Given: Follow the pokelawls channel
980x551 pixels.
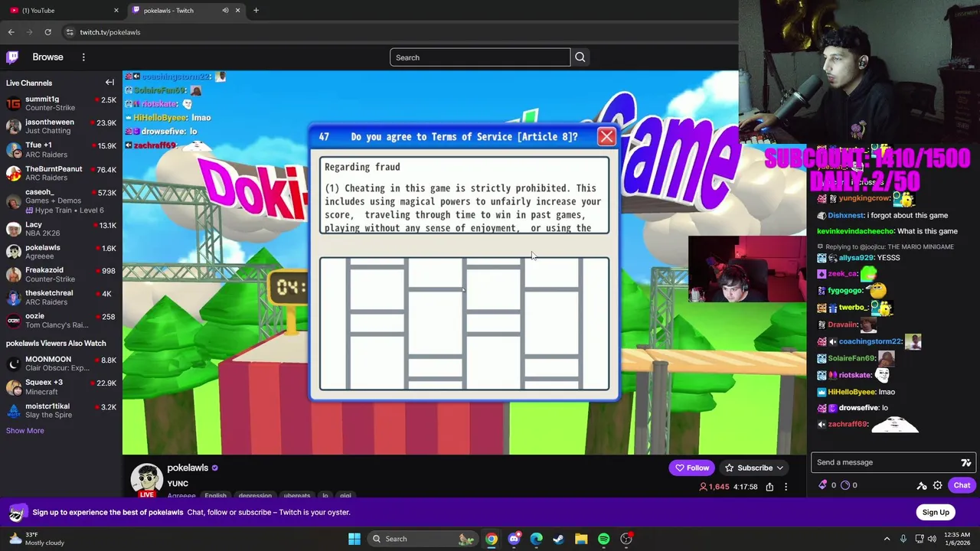Looking at the screenshot, I should pyautogui.click(x=692, y=468).
